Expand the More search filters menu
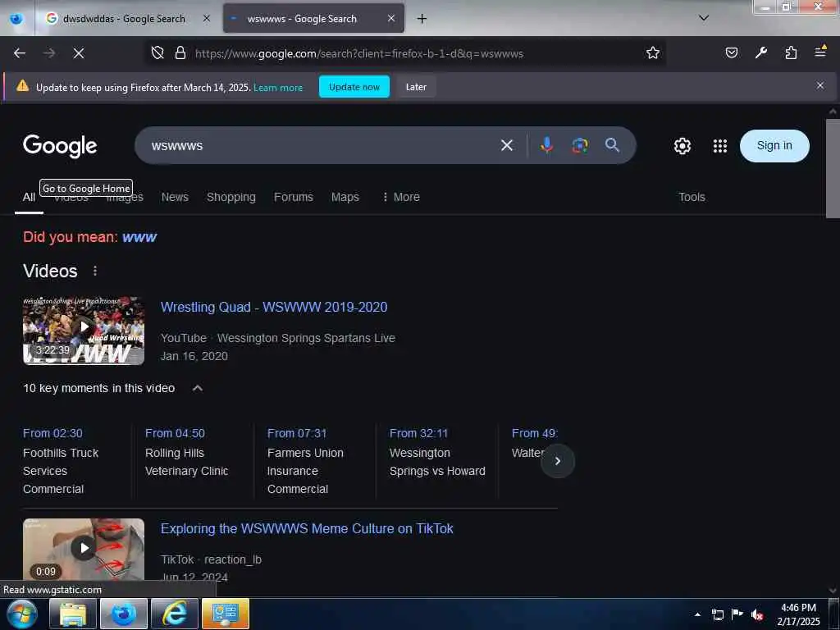This screenshot has height=630, width=840. click(x=400, y=197)
